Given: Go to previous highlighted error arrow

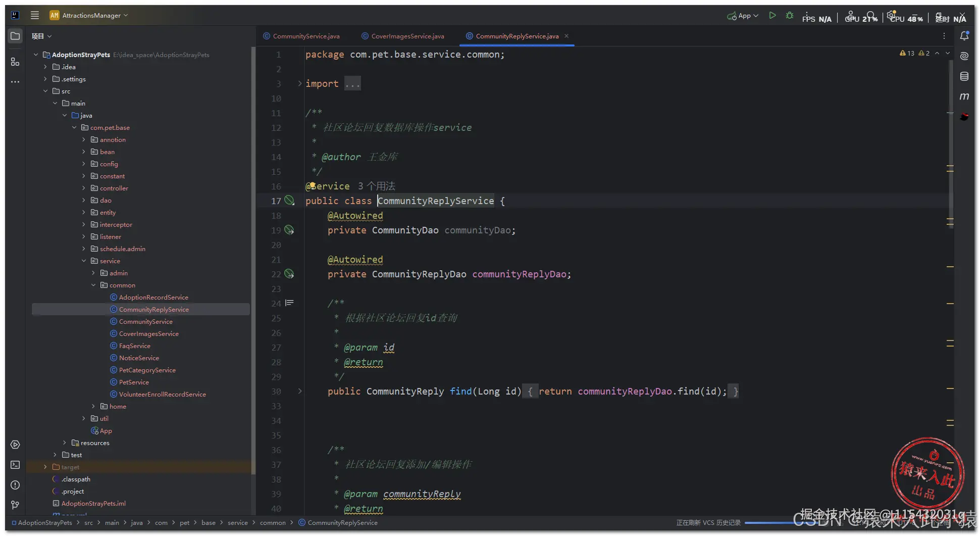Looking at the screenshot, I should pos(937,53).
